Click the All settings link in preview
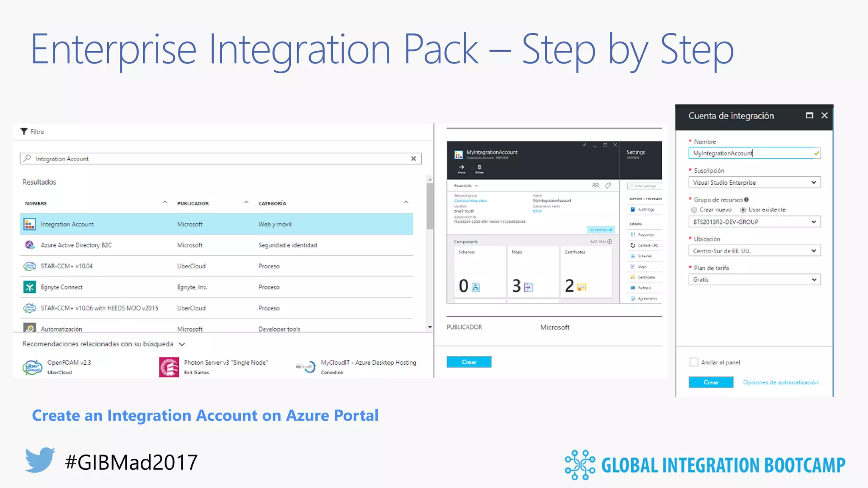Screen dimensions: 868x488 point(601,230)
